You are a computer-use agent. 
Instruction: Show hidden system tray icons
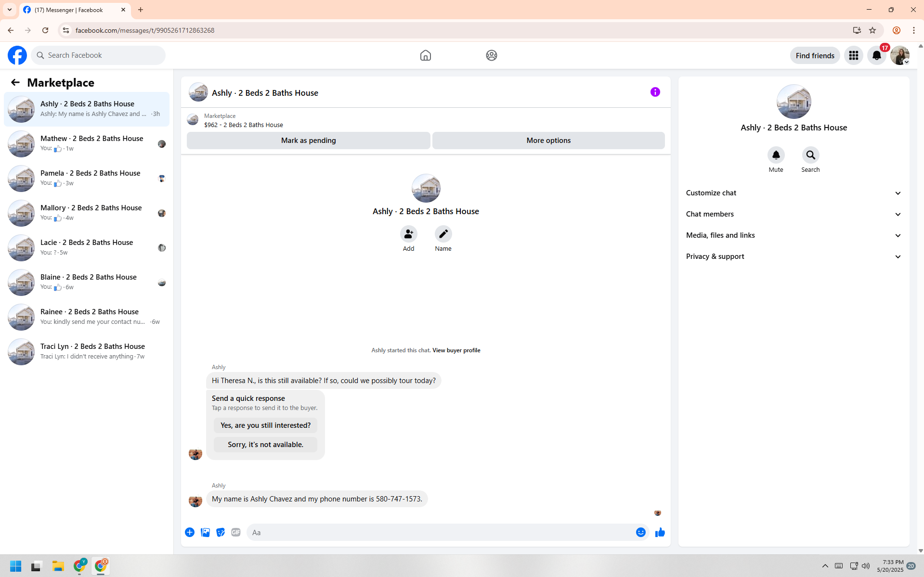(825, 566)
